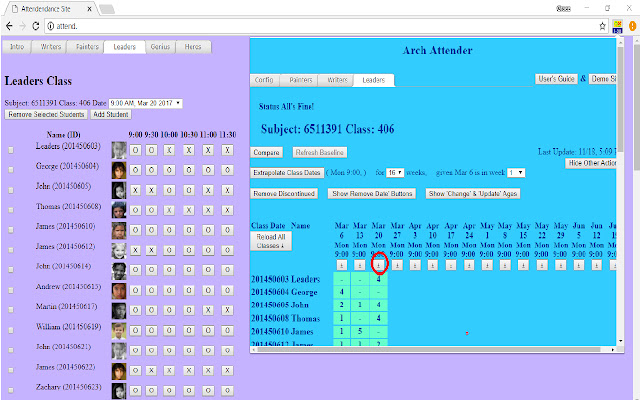This screenshot has width=640, height=400.
Task: Expand the 16 weeks dropdown
Action: pyautogui.click(x=395, y=173)
